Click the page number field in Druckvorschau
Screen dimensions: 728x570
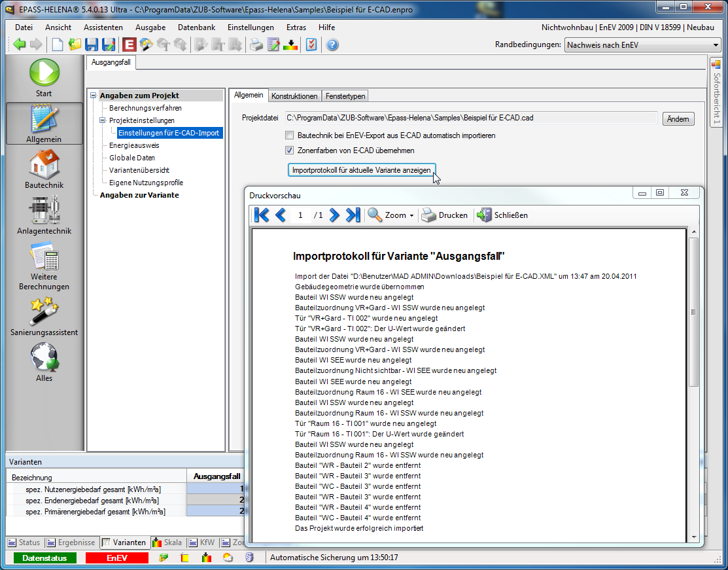tap(300, 215)
